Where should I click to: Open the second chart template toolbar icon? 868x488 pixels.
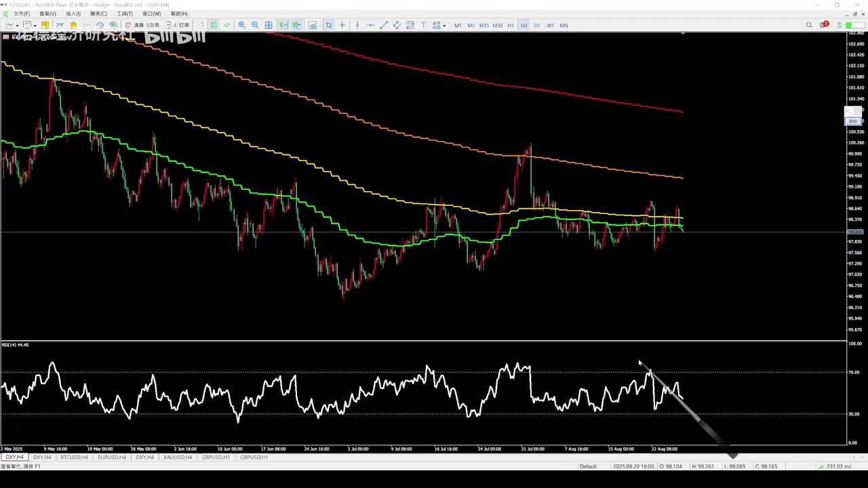pyautogui.click(x=27, y=25)
